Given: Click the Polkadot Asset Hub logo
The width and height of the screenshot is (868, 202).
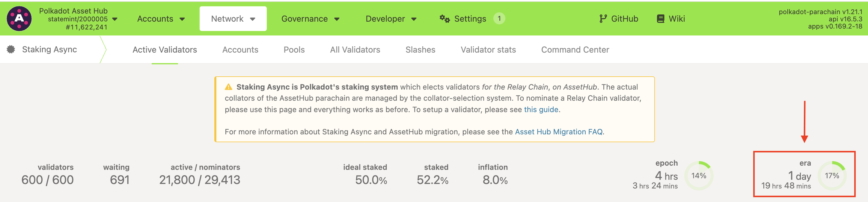Looking at the screenshot, I should tap(19, 19).
